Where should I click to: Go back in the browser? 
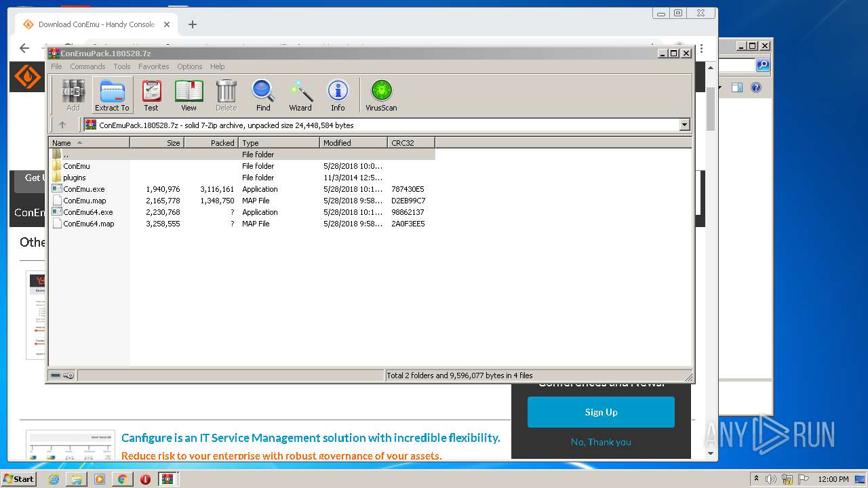[24, 48]
